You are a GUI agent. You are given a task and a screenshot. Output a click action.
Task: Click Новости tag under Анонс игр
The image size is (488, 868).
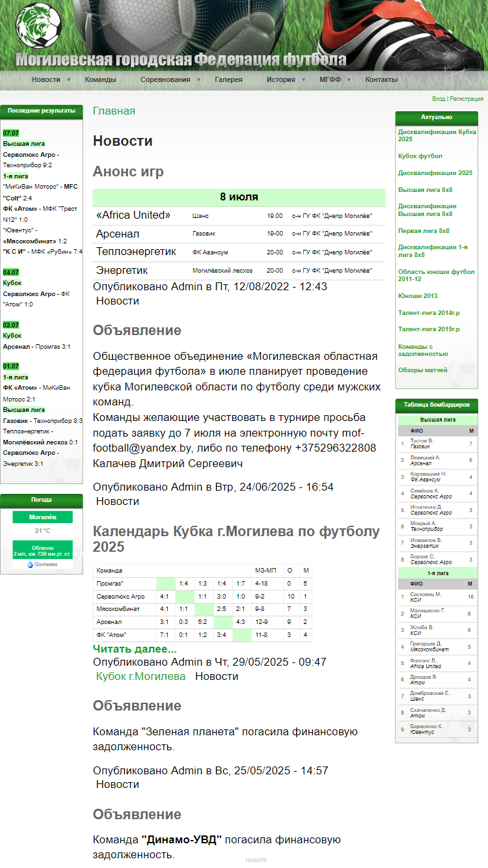[x=118, y=301]
